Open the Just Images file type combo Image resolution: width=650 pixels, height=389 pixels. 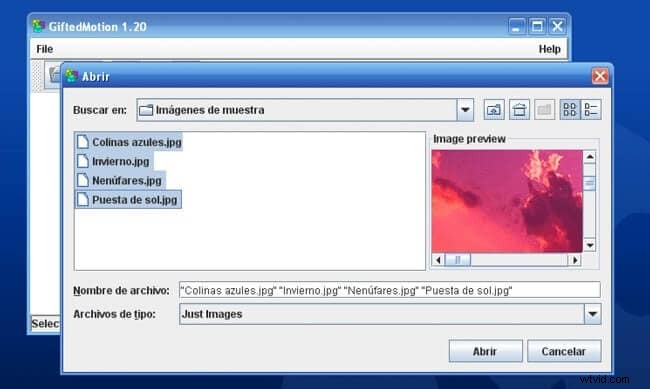coord(390,314)
